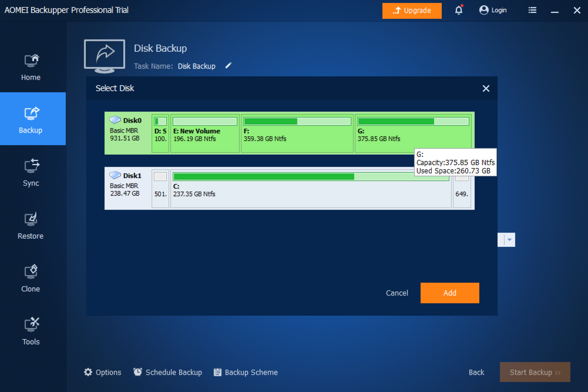Close the Select Disk dialog
This screenshot has height=392, width=588.
(486, 89)
